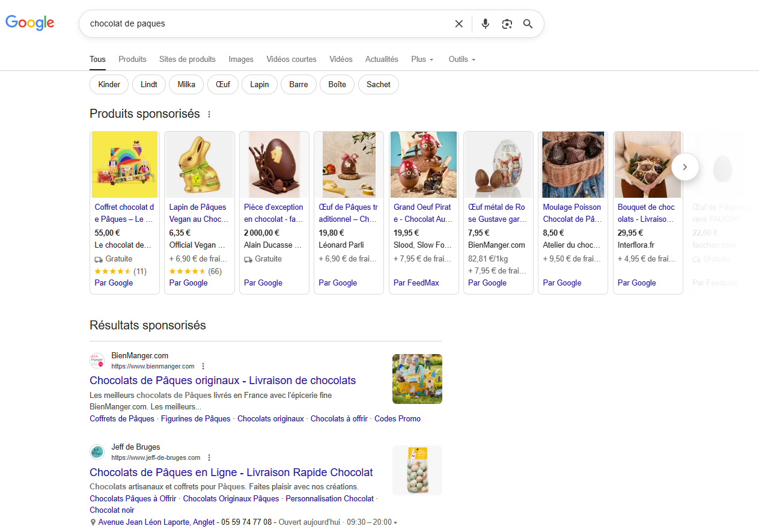The image size is (759, 532).
Task: Open three-dot options next to bienmanger.com URL
Action: [x=203, y=366]
